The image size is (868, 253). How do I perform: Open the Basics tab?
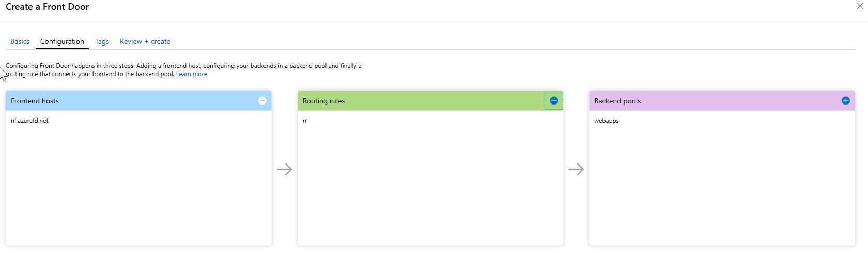click(20, 41)
